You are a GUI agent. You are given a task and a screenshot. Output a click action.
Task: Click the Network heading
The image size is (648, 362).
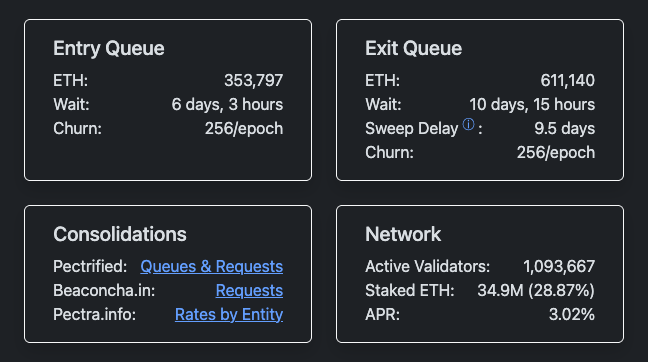[x=403, y=234]
